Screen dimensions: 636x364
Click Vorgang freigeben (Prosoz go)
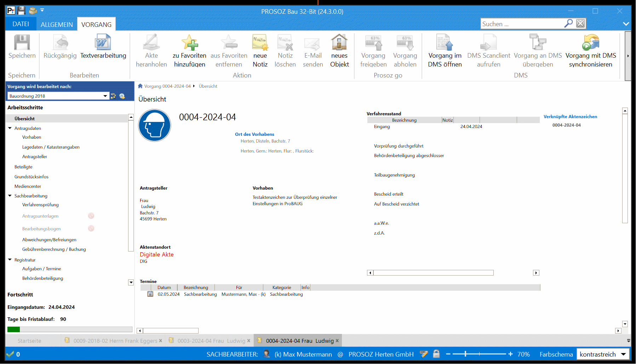pyautogui.click(x=373, y=51)
